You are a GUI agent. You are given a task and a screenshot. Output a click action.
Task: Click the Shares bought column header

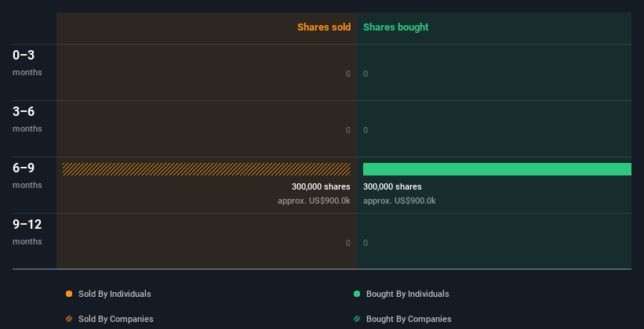tap(395, 27)
